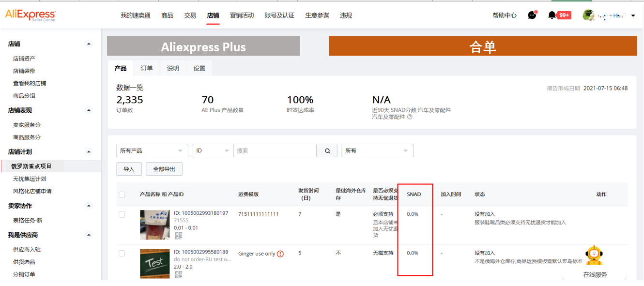Click the 71511111111111 shipping template text
The height and width of the screenshot is (286, 644).
click(259, 214)
